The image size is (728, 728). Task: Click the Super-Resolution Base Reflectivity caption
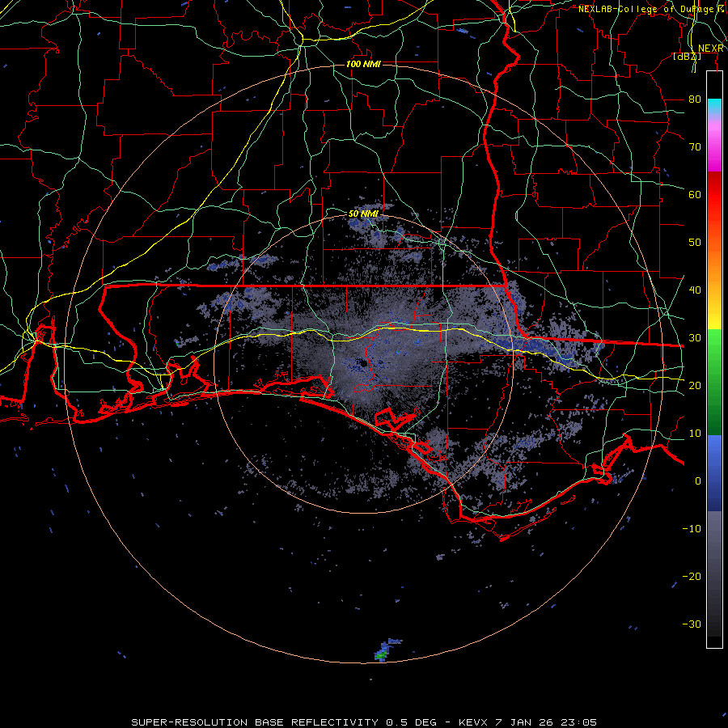[x=363, y=722]
